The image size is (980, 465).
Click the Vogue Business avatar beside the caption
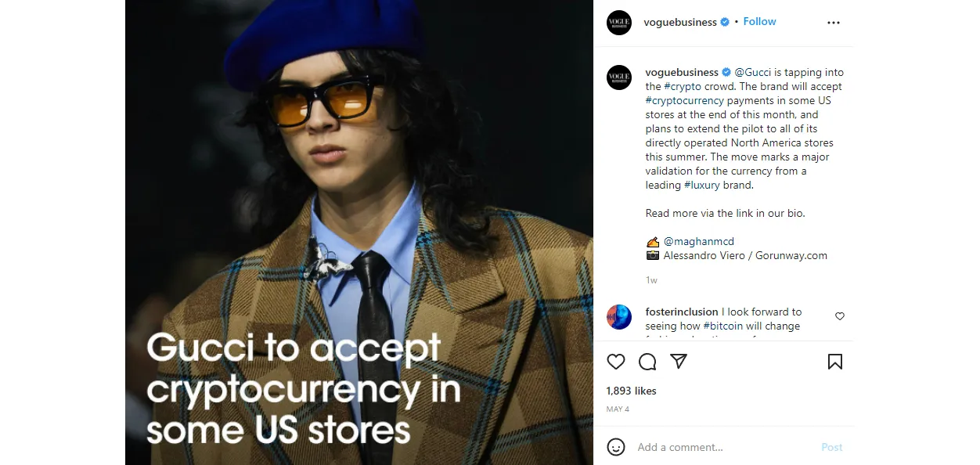(619, 77)
